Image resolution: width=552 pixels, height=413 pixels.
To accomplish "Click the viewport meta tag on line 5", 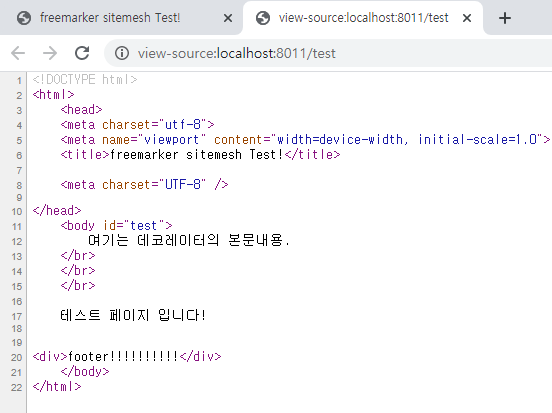I will coord(305,140).
